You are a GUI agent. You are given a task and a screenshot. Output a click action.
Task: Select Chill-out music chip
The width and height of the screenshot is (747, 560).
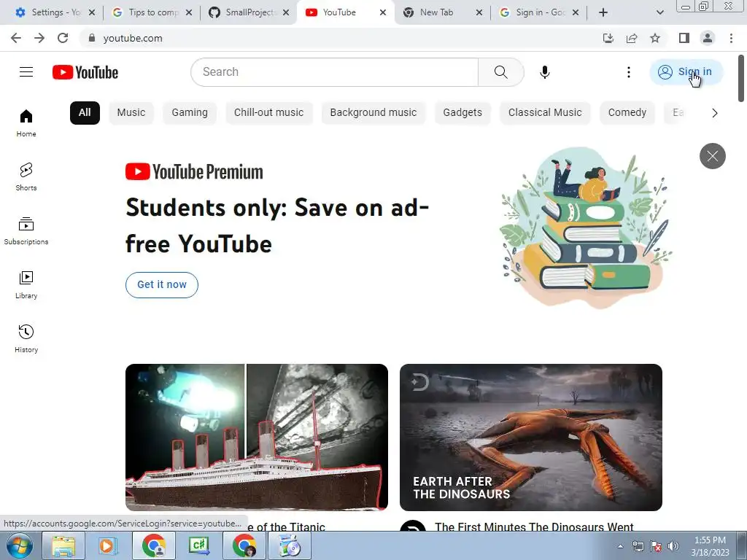click(268, 113)
